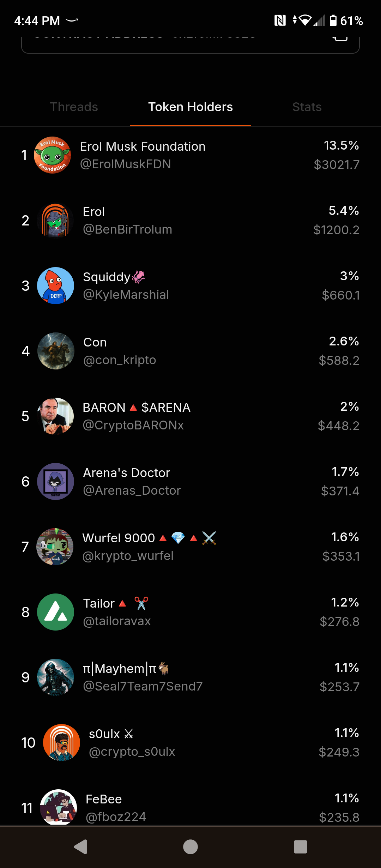Screen dimensions: 381x868
Task: Tap the @Seal7Team7Send7 handle
Action: point(143,687)
